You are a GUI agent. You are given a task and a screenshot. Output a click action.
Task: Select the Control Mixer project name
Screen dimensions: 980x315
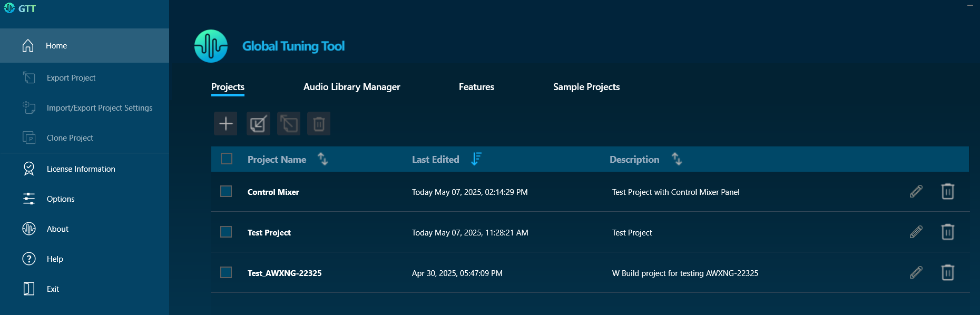pos(273,192)
